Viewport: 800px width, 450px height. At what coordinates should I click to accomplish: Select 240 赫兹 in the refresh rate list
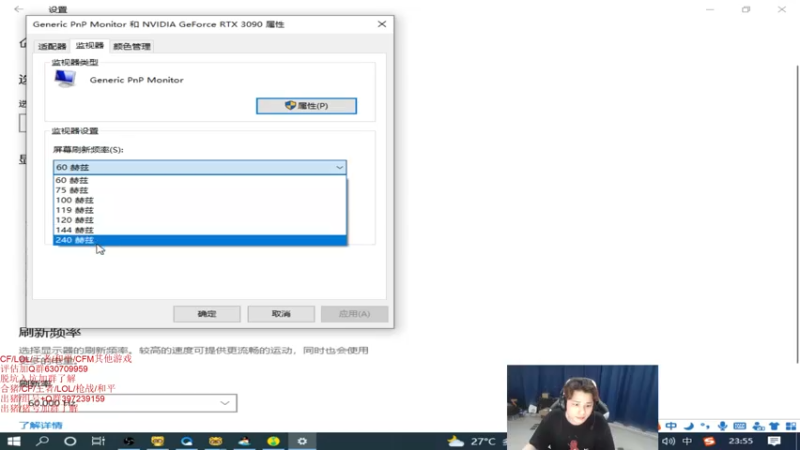[199, 240]
